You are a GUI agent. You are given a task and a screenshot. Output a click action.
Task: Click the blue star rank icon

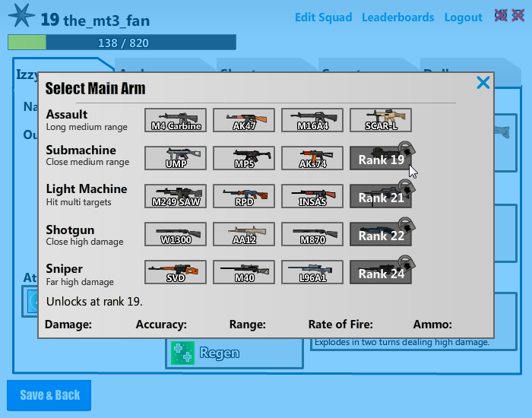point(21,16)
